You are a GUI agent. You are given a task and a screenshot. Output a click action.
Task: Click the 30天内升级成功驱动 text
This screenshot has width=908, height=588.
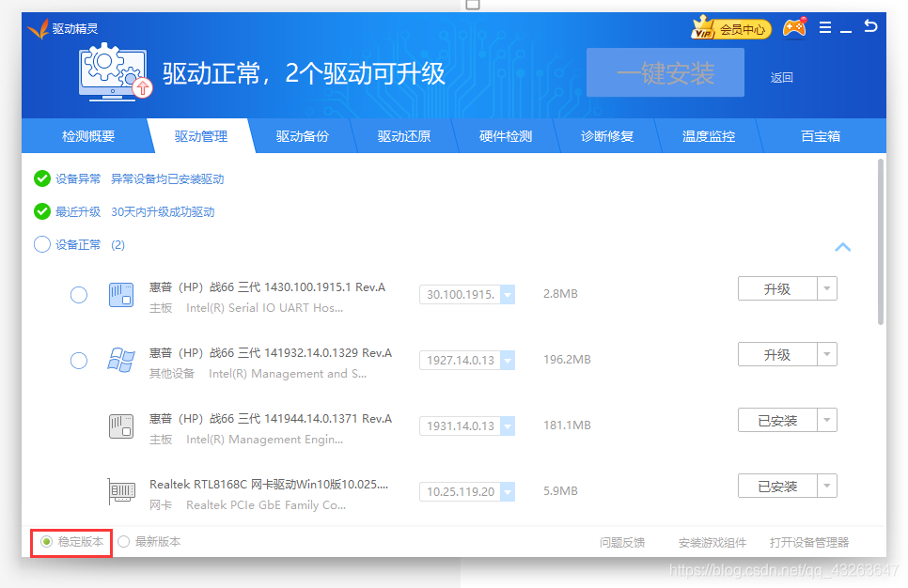pyautogui.click(x=163, y=212)
